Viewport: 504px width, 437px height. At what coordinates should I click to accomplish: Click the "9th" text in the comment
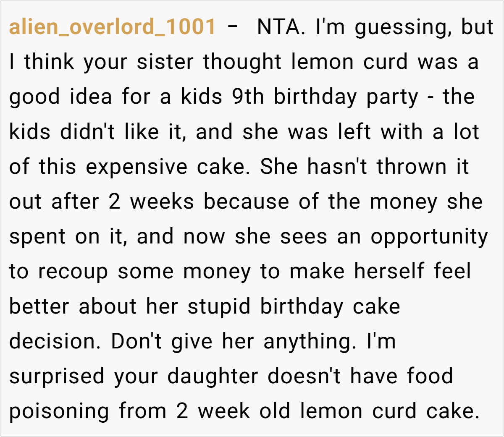(x=248, y=97)
